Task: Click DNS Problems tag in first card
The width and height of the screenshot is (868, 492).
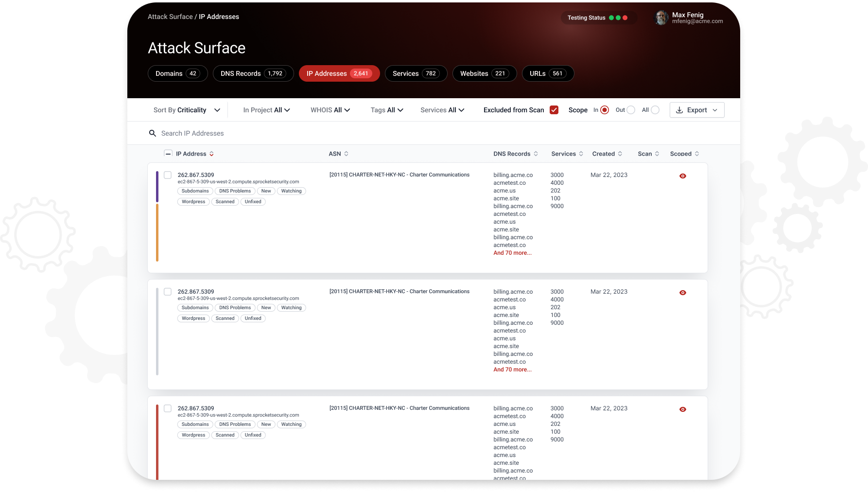Action: tap(235, 191)
